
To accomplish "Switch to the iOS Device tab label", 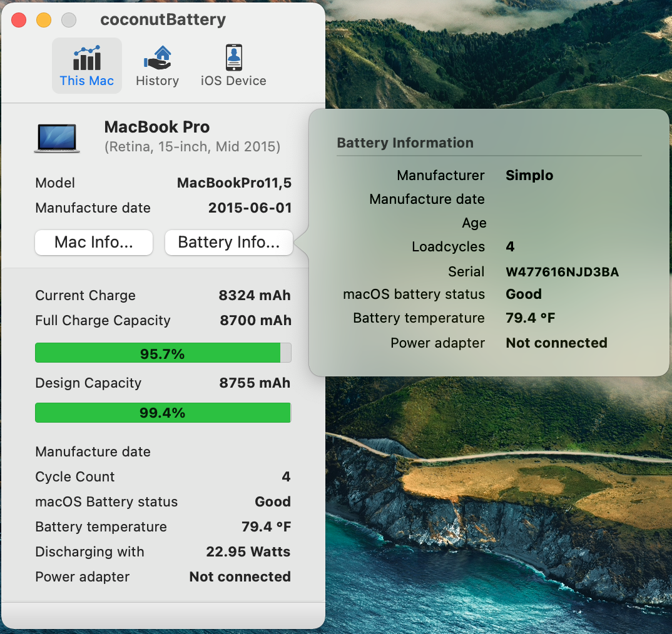I will 233,81.
